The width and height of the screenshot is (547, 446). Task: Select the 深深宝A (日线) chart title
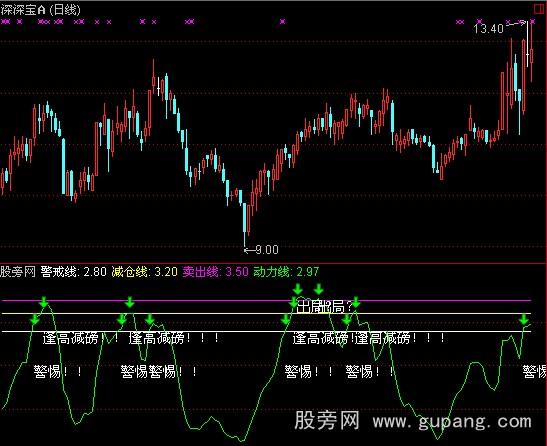(40, 9)
